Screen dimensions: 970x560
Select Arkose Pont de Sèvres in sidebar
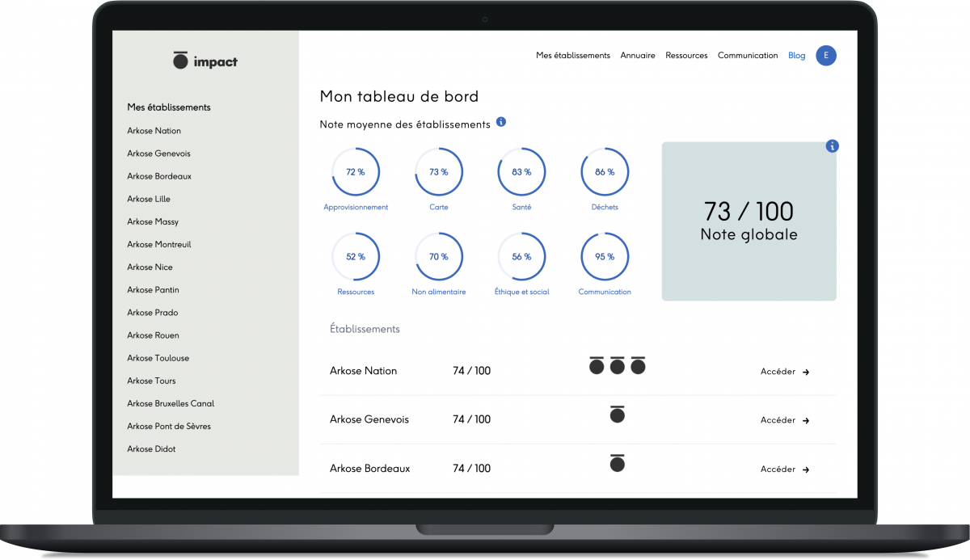click(x=169, y=426)
